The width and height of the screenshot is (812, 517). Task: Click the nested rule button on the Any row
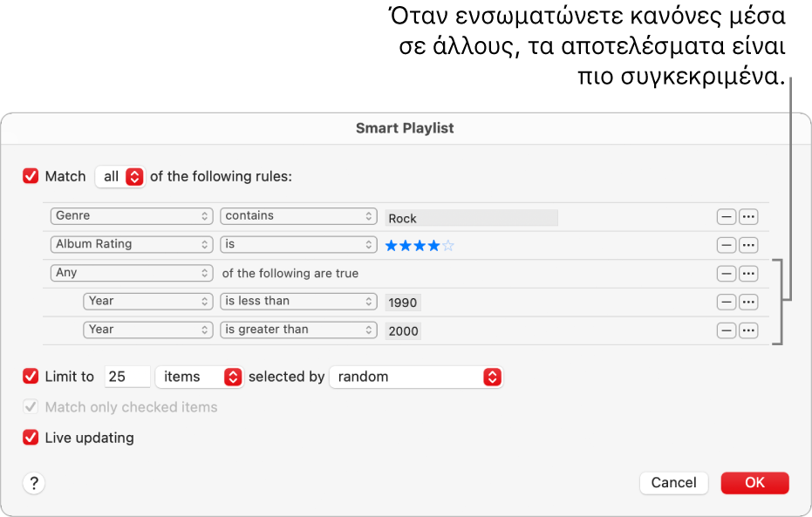(748, 273)
